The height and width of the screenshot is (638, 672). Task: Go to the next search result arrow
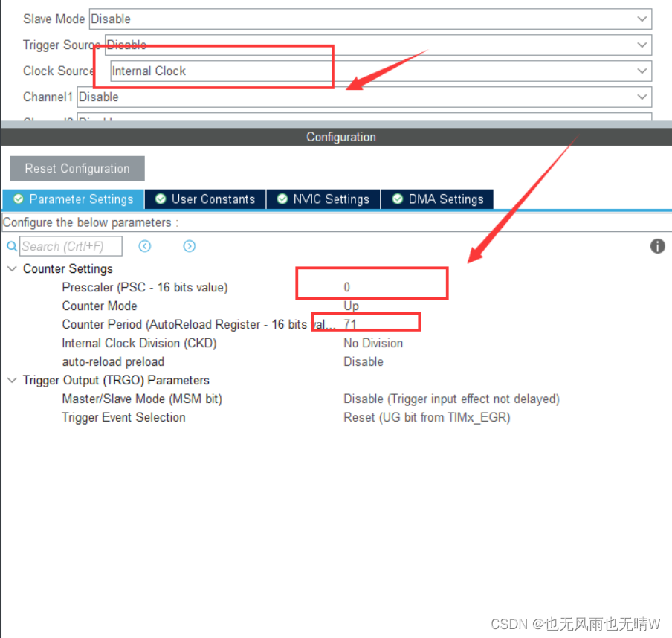point(190,246)
